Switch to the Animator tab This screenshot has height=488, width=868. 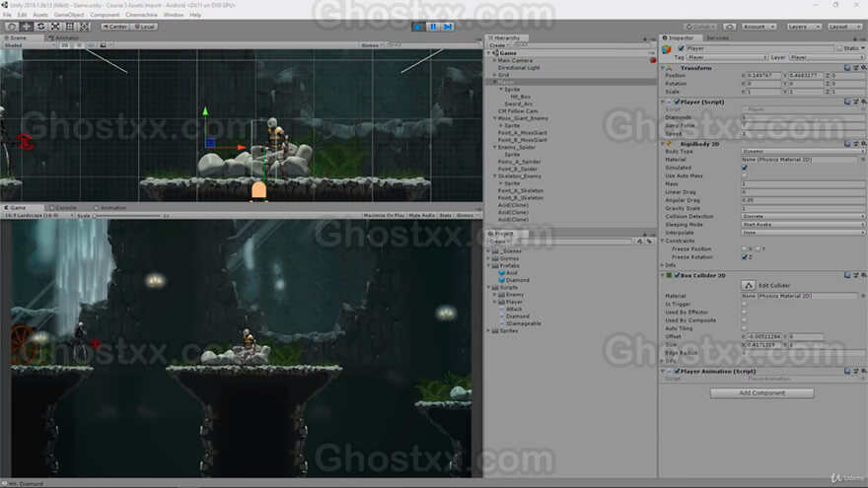point(64,38)
